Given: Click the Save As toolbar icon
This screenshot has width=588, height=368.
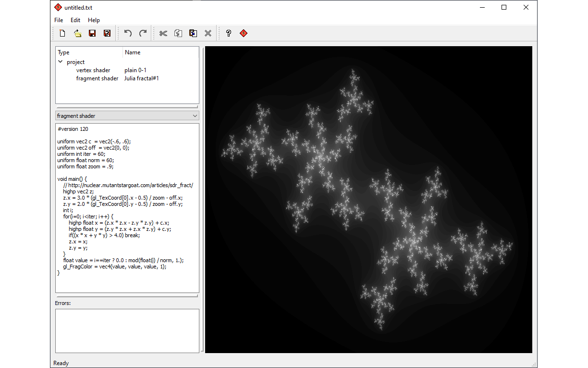Looking at the screenshot, I should (107, 33).
